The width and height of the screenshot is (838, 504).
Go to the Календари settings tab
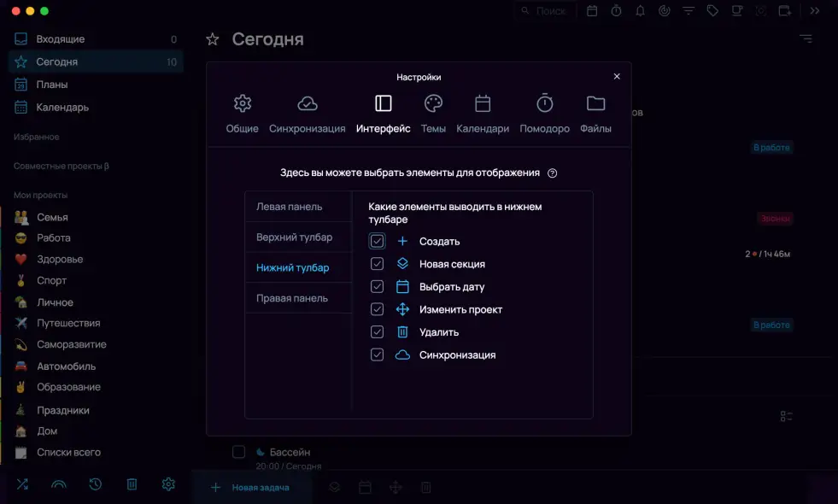pyautogui.click(x=483, y=114)
